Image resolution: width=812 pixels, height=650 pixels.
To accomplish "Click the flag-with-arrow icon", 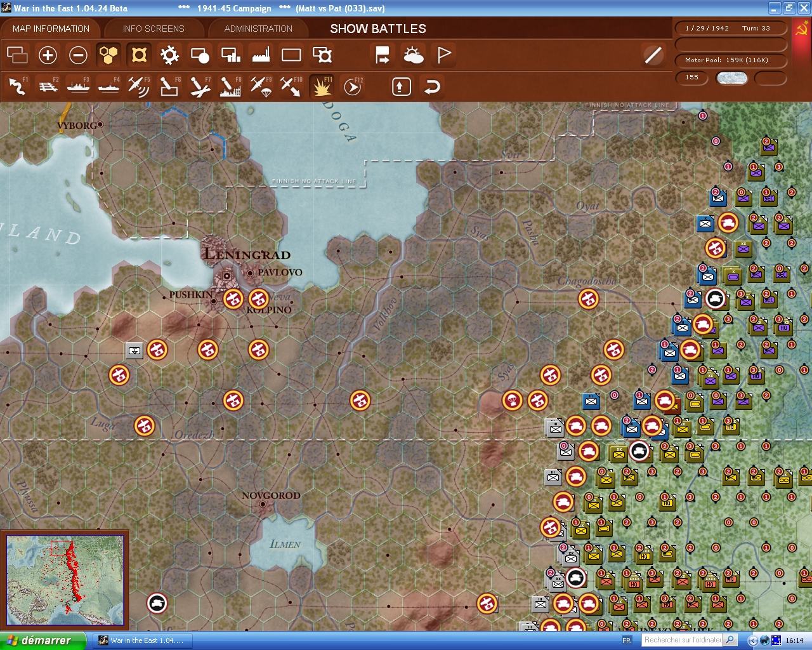I will 383,55.
